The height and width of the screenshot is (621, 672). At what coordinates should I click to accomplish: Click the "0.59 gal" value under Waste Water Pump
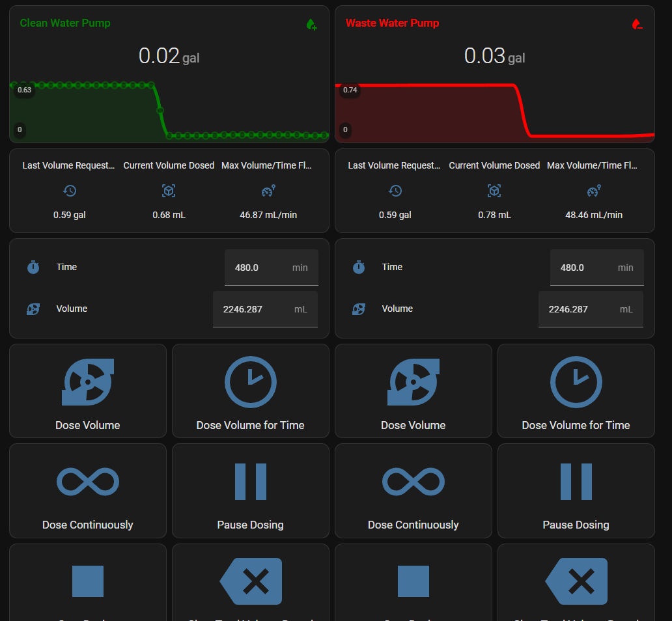point(395,215)
